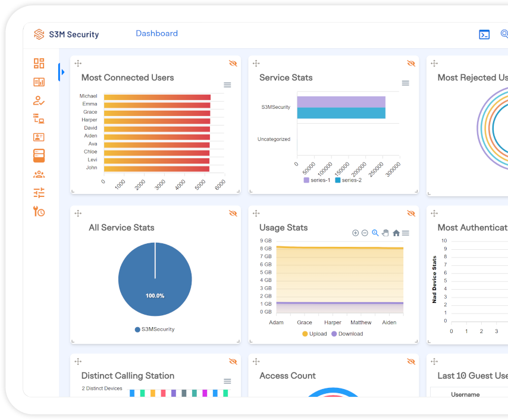The width and height of the screenshot is (508, 420).
Task: Click the user-check icon in sidebar
Action: [x=39, y=101]
